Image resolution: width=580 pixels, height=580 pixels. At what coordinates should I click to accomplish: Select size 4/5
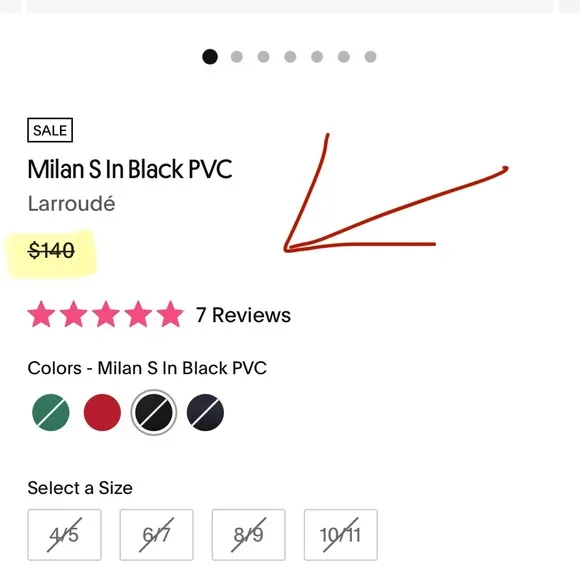point(64,535)
